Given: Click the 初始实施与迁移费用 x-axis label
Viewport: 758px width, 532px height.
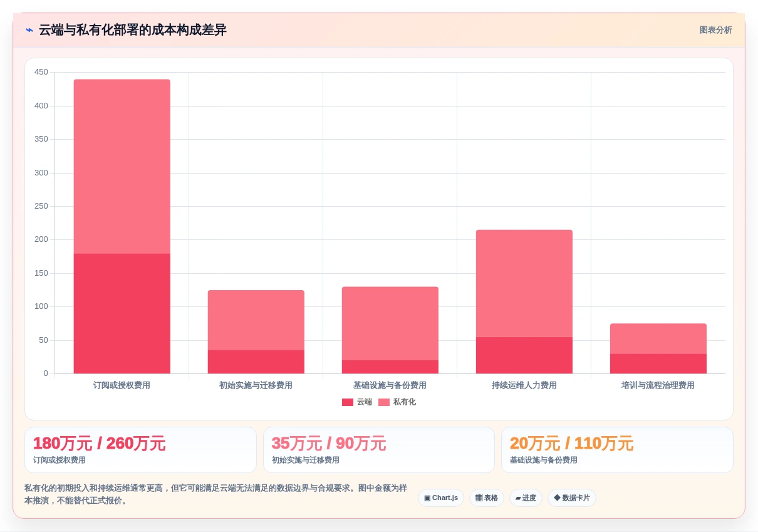Looking at the screenshot, I should coord(256,385).
